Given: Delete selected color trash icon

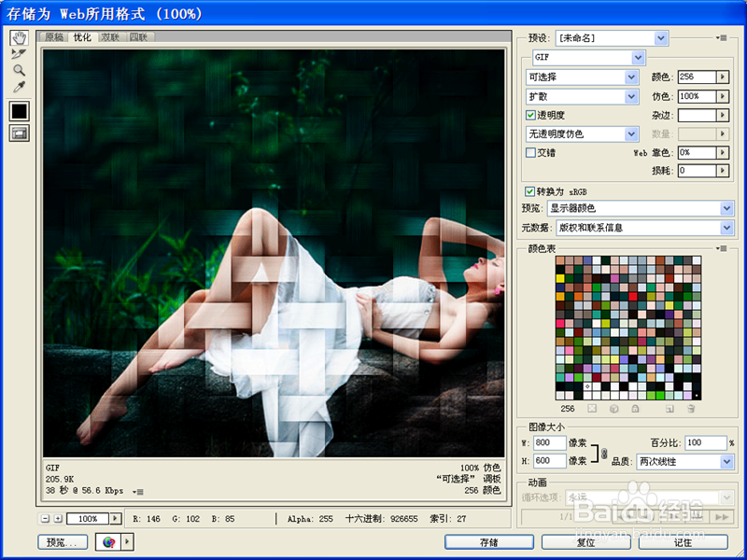Looking at the screenshot, I should pyautogui.click(x=691, y=409).
